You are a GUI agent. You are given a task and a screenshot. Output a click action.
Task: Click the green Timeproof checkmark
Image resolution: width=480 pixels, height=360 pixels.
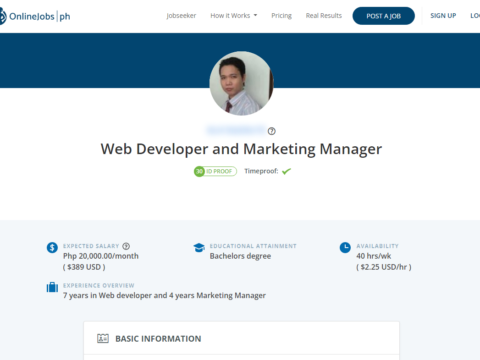click(286, 171)
